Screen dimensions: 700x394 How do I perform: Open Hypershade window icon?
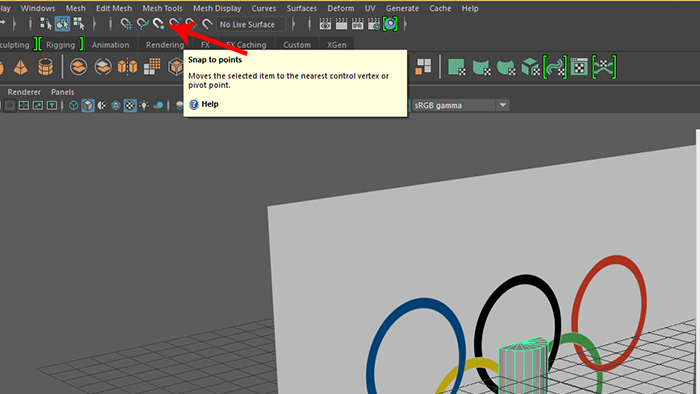point(390,24)
